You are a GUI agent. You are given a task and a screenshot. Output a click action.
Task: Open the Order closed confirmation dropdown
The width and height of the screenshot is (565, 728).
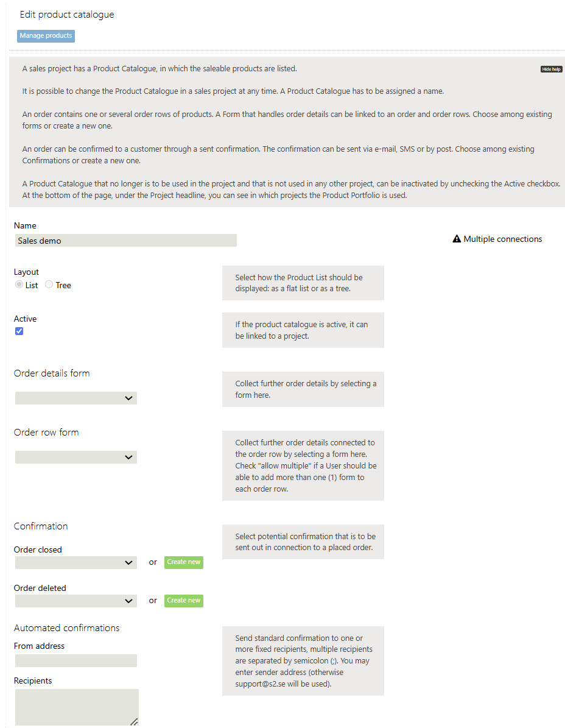point(75,562)
